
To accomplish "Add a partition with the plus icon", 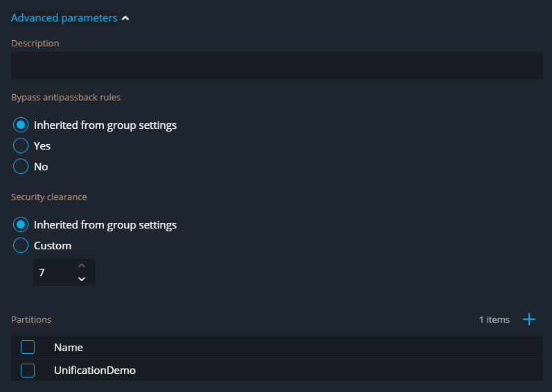I will coord(529,319).
